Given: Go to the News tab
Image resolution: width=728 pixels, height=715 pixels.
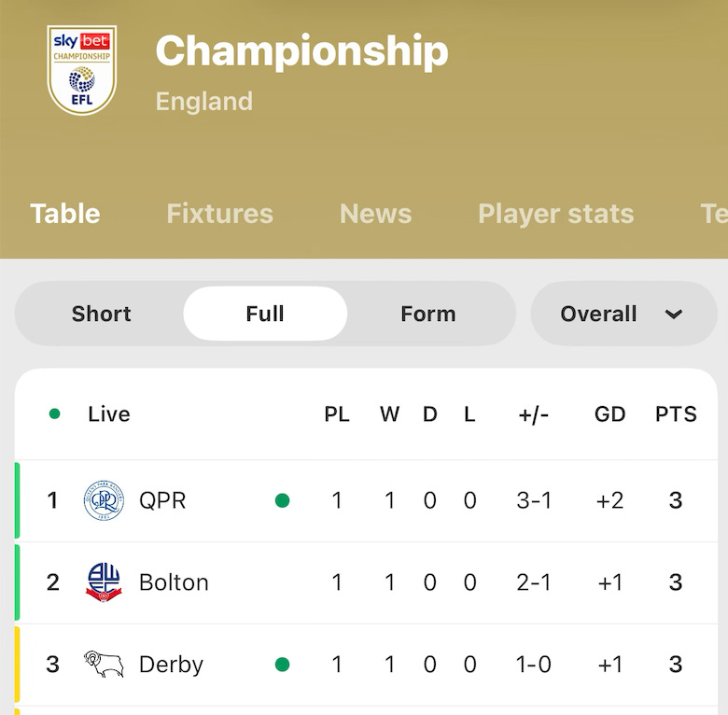Looking at the screenshot, I should pyautogui.click(x=375, y=214).
